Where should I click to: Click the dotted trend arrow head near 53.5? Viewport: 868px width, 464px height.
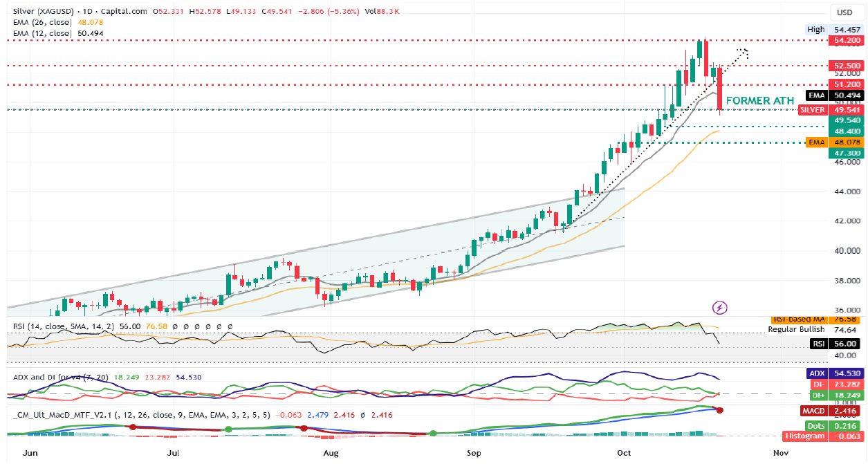click(x=744, y=50)
